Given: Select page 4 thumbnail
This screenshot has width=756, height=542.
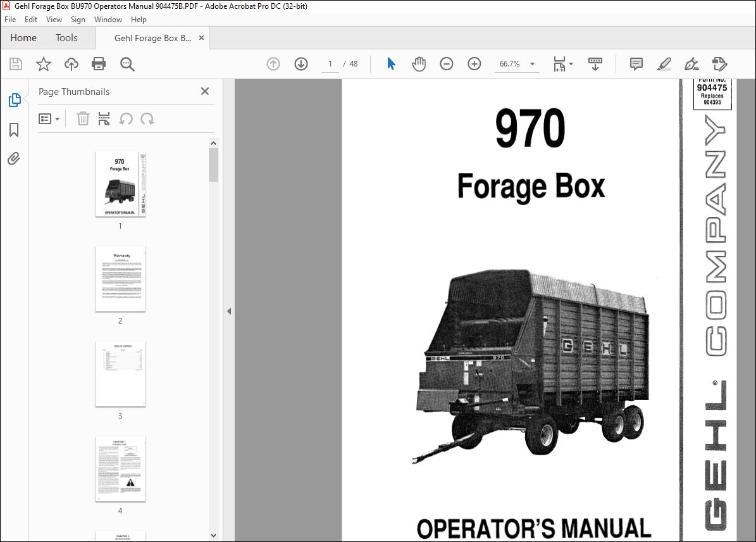Looking at the screenshot, I should 121,469.
